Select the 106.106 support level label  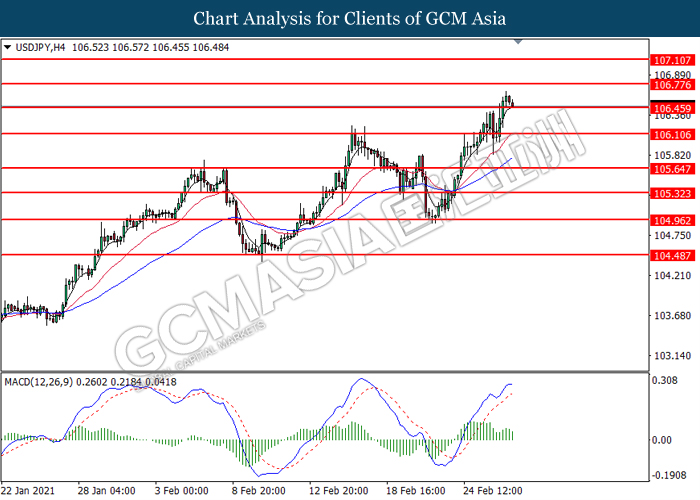click(672, 134)
